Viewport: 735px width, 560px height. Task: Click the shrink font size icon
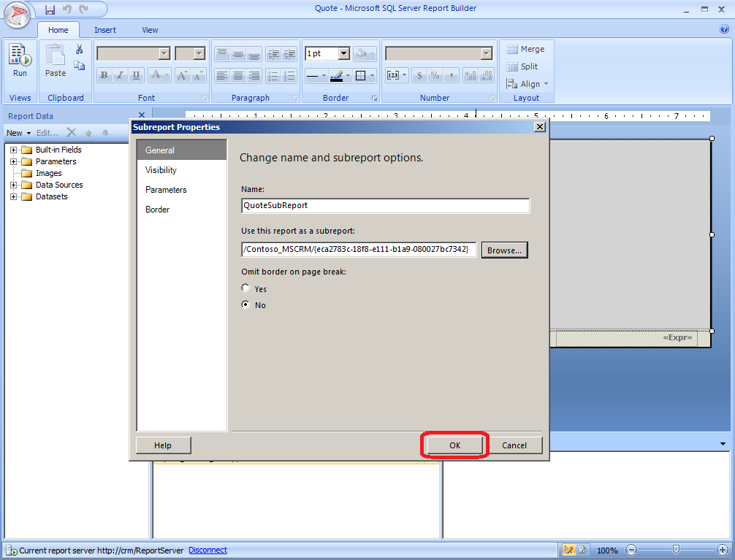[198, 75]
